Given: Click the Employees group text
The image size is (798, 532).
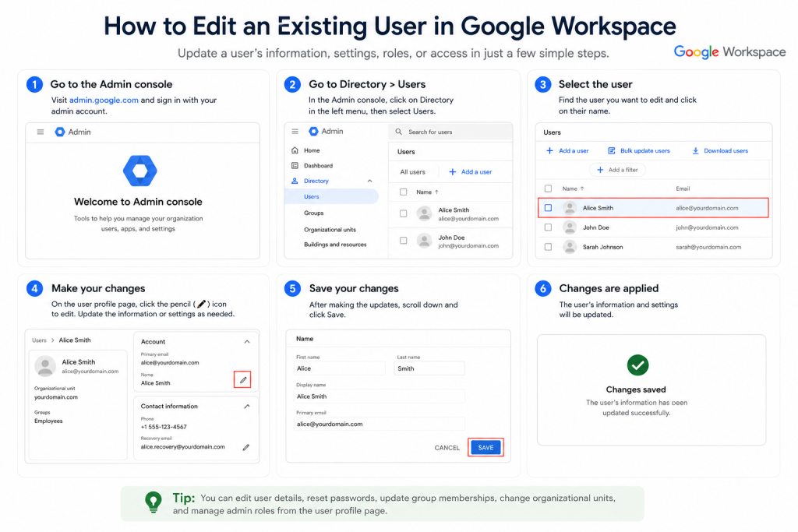Looking at the screenshot, I should 48,421.
